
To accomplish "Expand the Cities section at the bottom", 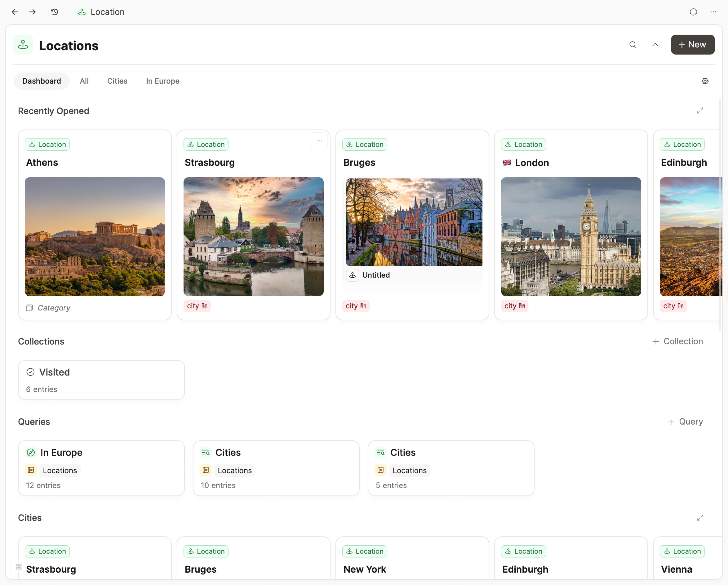I will [x=700, y=518].
